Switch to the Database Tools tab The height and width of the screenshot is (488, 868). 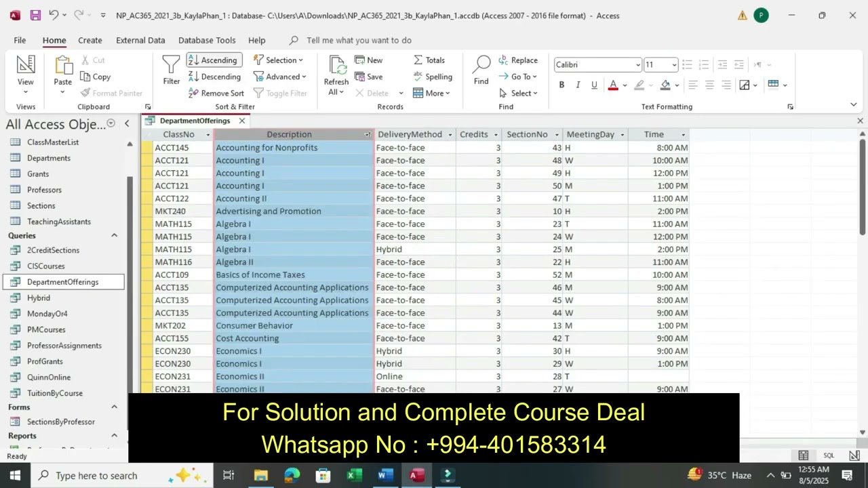tap(207, 41)
